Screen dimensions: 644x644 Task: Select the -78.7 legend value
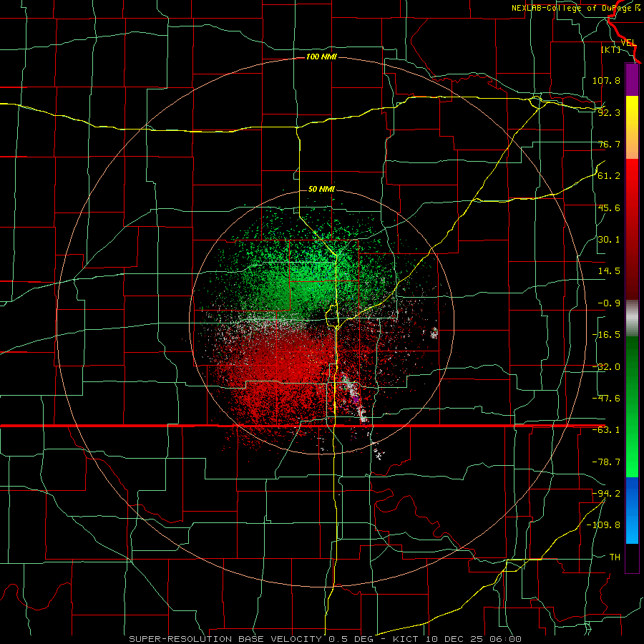pyautogui.click(x=606, y=462)
